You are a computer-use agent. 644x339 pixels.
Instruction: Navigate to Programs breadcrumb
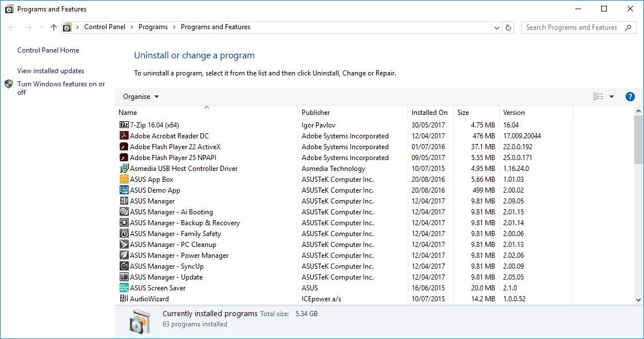[153, 27]
